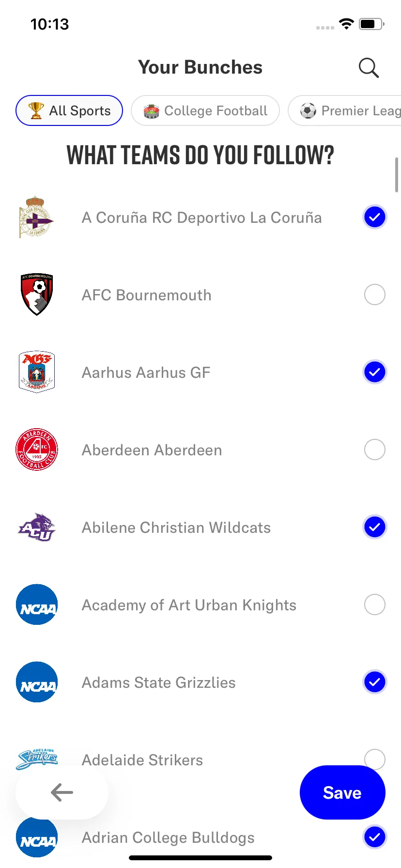This screenshot has height=868, width=401.
Task: Tap the AFC Bournemouth club crest
Action: (37, 294)
